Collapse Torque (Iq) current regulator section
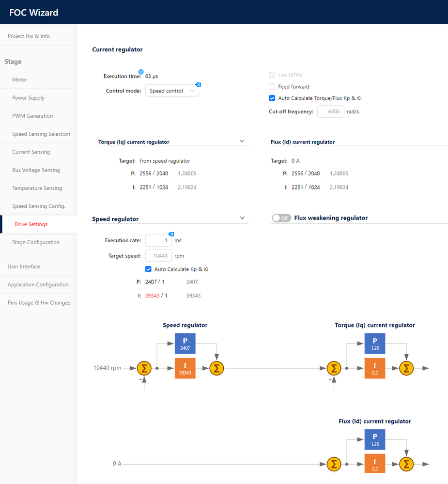 point(242,141)
